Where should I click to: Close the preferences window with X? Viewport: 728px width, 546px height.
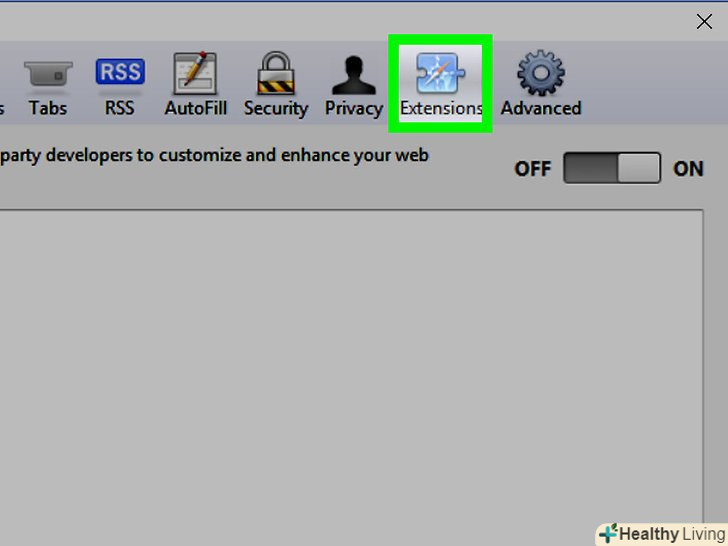tap(704, 21)
